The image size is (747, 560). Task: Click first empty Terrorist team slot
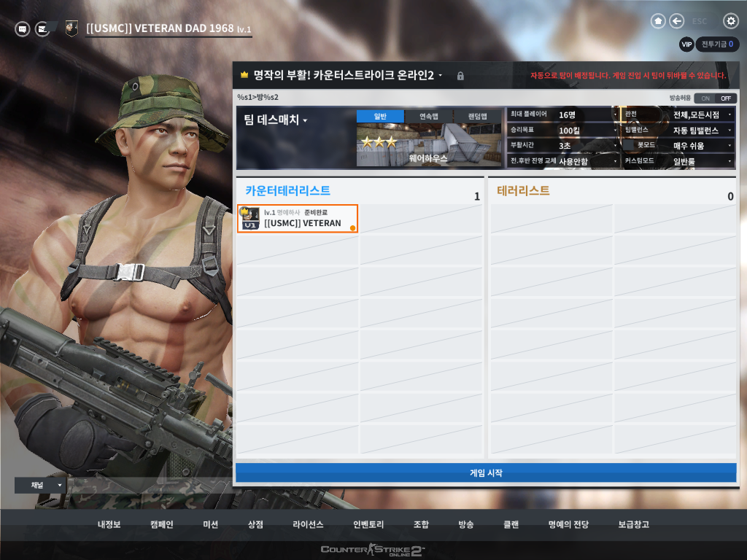point(551,219)
